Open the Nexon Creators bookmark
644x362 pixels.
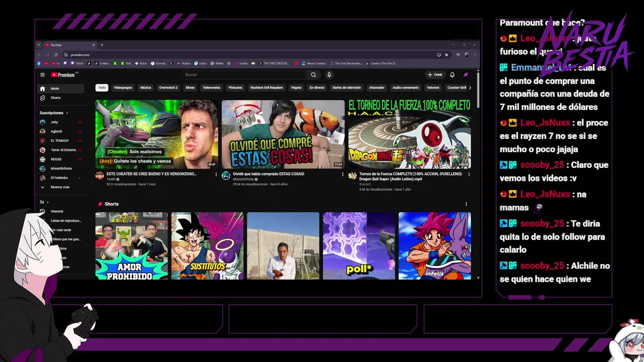pyautogui.click(x=314, y=63)
